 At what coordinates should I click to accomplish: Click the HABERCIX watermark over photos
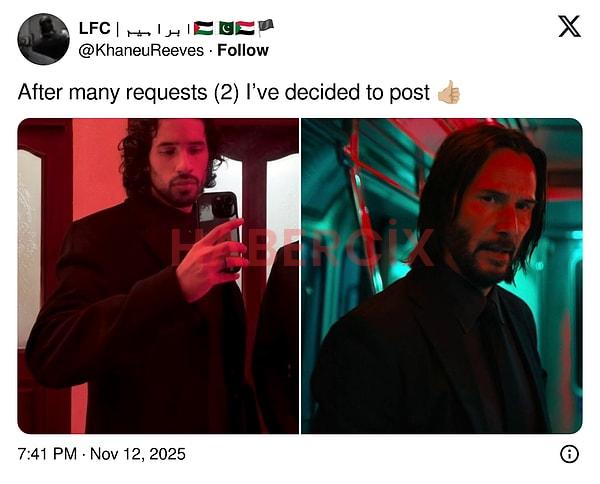click(302, 247)
